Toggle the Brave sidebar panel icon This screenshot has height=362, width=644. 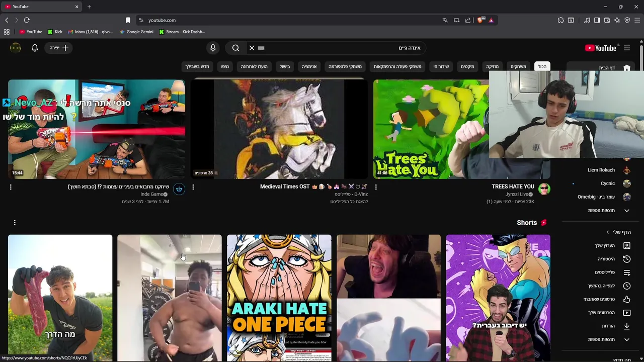(597, 20)
